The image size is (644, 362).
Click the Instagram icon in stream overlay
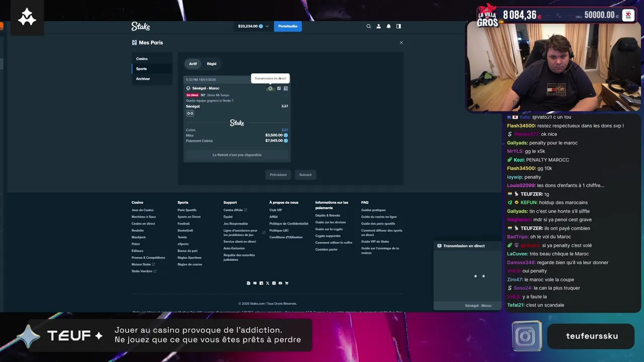pos(526,336)
